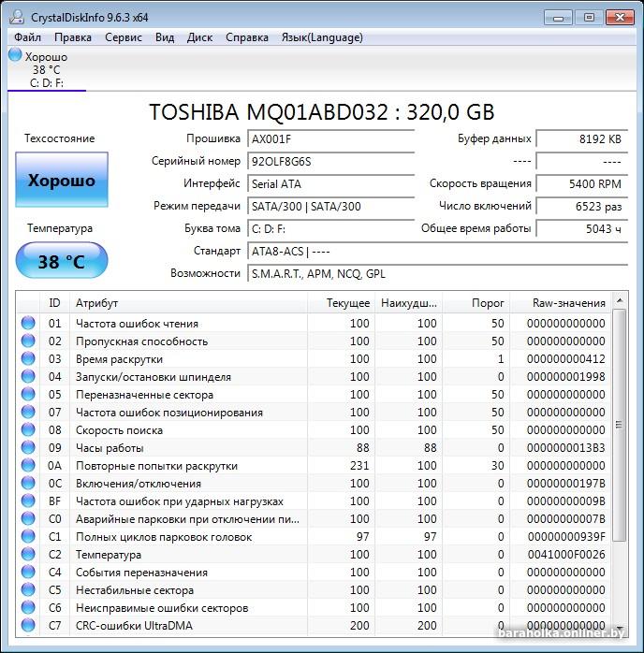Click the Raw-значения column header

tap(568, 303)
